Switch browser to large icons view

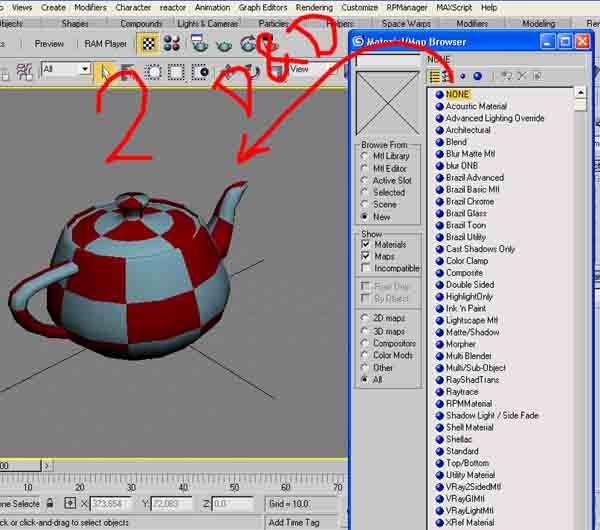477,76
